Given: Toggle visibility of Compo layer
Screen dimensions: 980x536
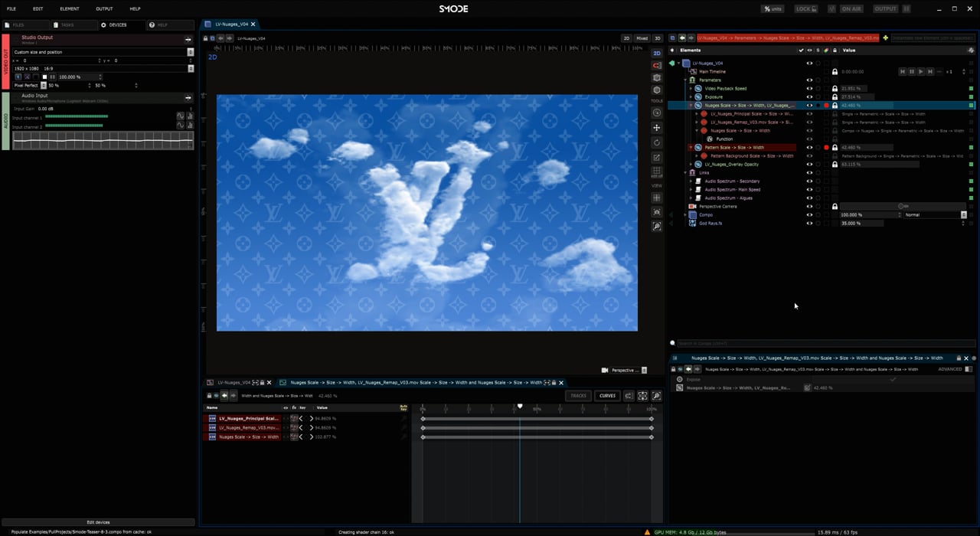Looking at the screenshot, I should (x=809, y=214).
